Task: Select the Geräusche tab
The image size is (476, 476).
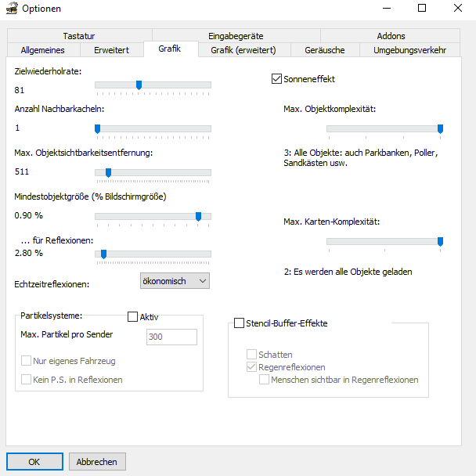Action: (325, 50)
